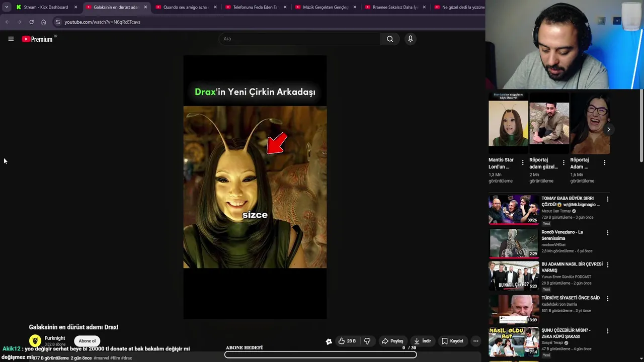Switch to the 'Telefonunu Feda Eden' tab

click(255, 7)
